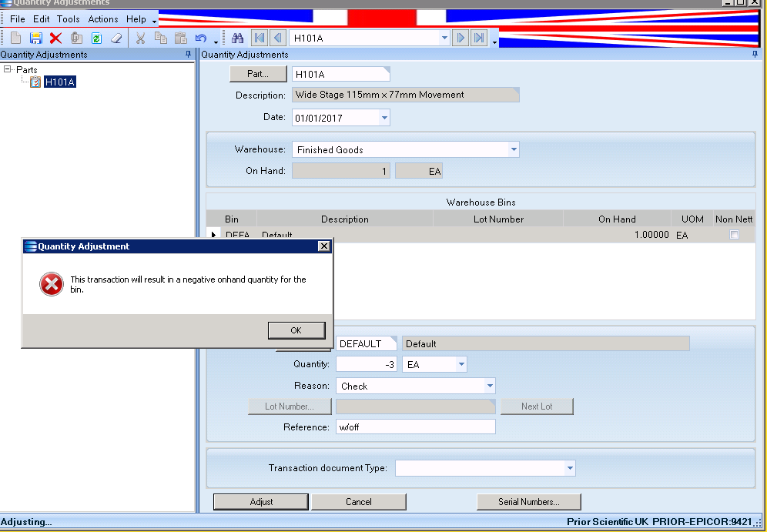Click the Clear eraser icon

116,38
